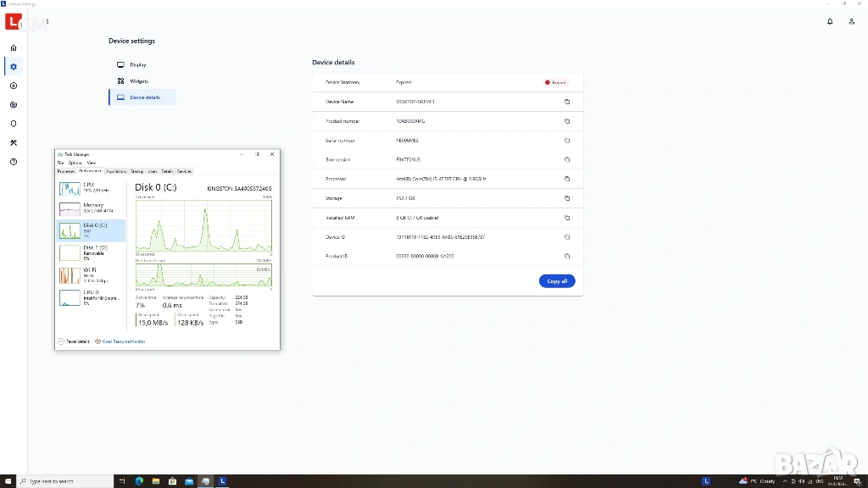Click the shield Security icon in the sidebar
This screenshot has width=868, height=488.
pos(14,124)
